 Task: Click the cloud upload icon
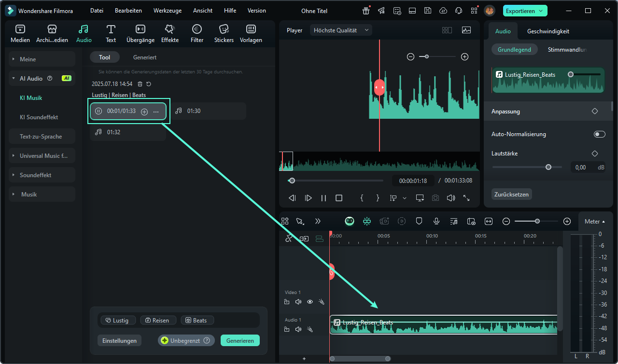coord(443,11)
